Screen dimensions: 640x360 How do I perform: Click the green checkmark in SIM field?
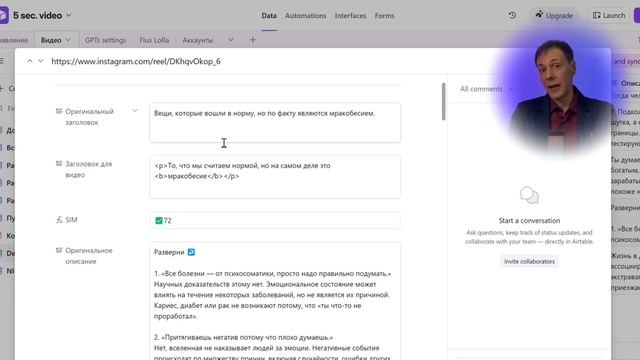click(x=159, y=220)
